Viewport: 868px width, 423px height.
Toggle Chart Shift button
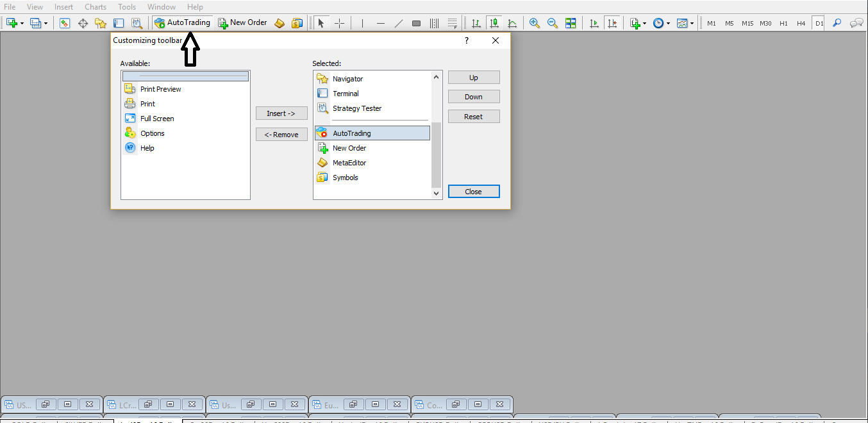[612, 23]
